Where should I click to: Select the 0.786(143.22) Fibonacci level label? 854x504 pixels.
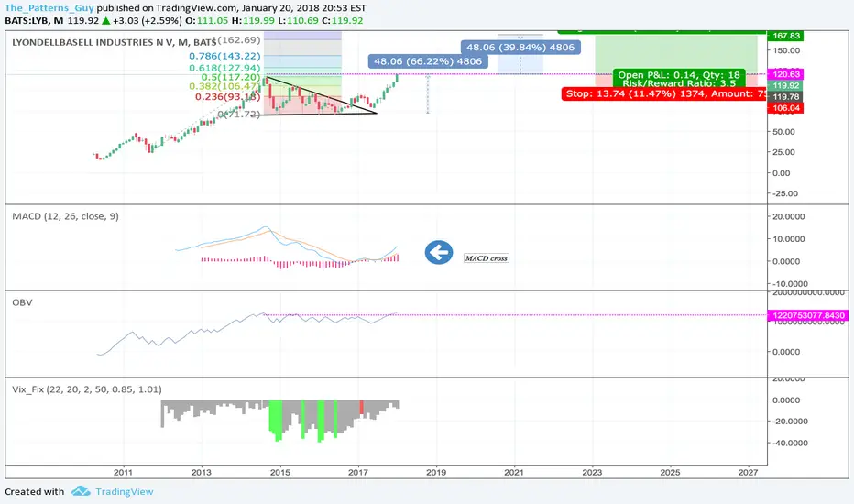click(x=224, y=56)
